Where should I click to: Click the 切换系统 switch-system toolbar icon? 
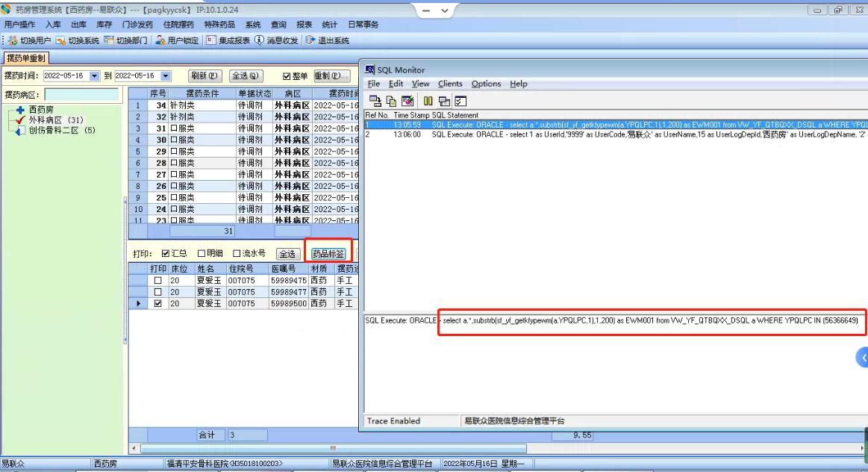[x=61, y=40]
